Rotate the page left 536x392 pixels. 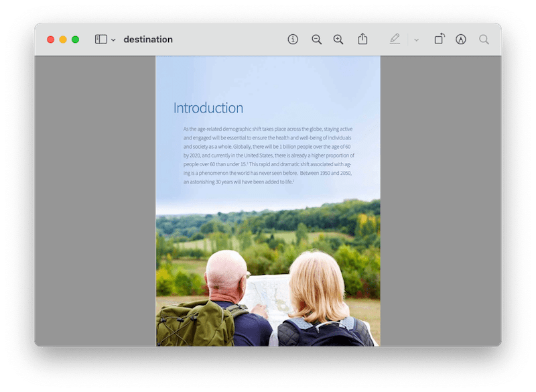(440, 39)
